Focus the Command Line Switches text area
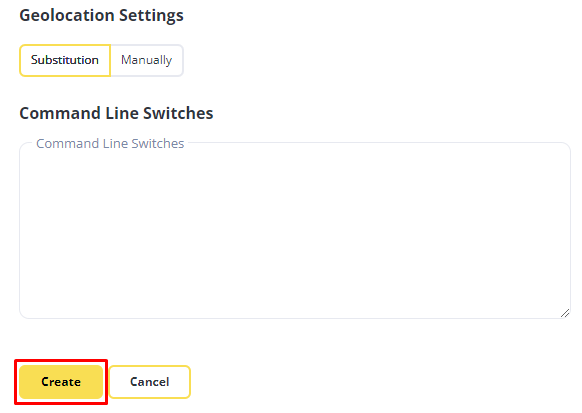This screenshot has width=582, height=413. click(295, 230)
